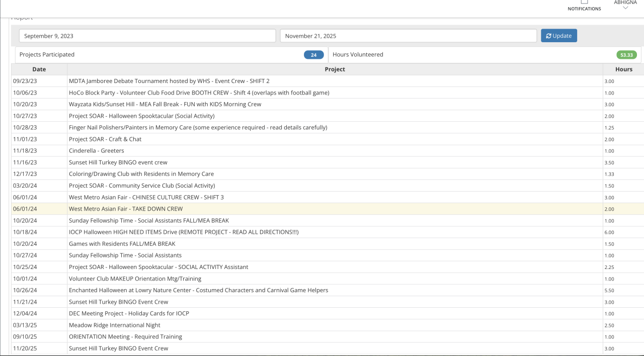
Task: Click the Projects Participated summary panel
Action: tap(151, 55)
